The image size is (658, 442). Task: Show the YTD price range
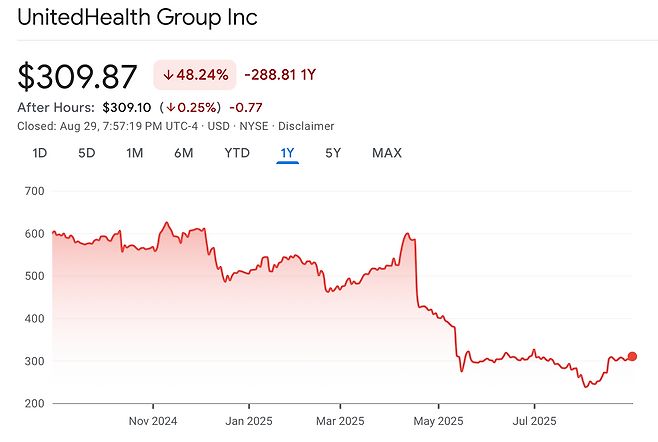coord(237,153)
